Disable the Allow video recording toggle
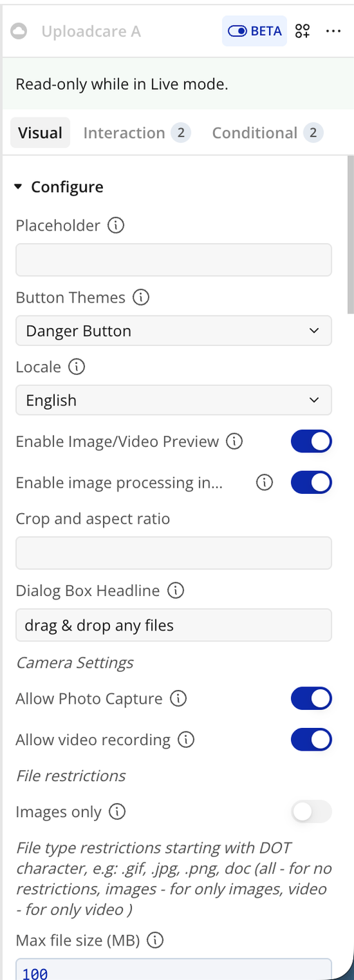This screenshot has width=354, height=980. pos(311,740)
